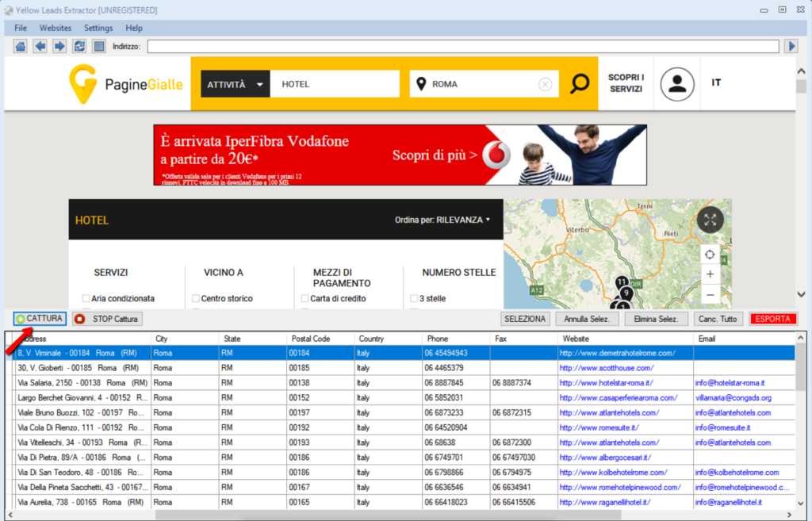Run the search with the magnifier icon
Screen dimensions: 812x521
click(x=580, y=84)
